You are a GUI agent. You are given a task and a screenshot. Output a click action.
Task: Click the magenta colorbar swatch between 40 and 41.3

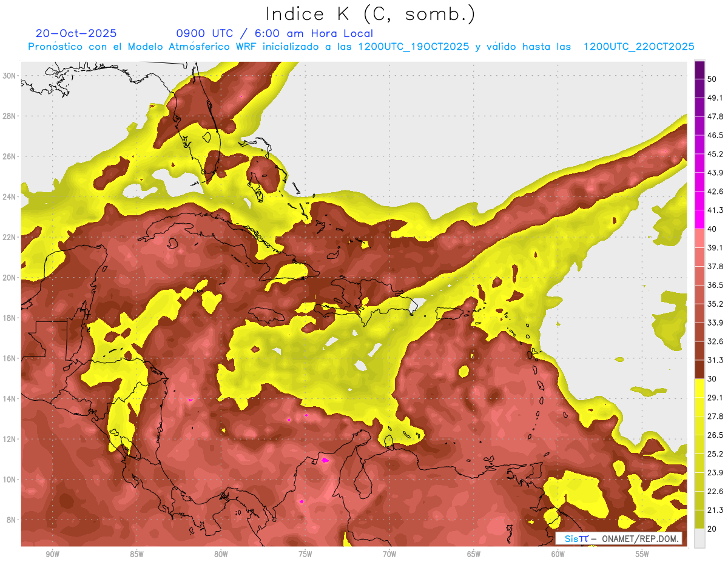(699, 219)
